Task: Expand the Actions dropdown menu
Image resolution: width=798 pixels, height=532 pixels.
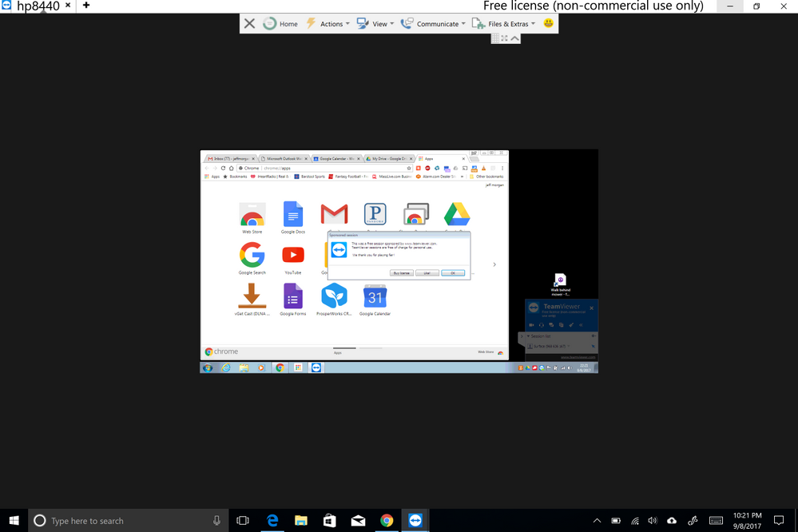Action: [328, 23]
